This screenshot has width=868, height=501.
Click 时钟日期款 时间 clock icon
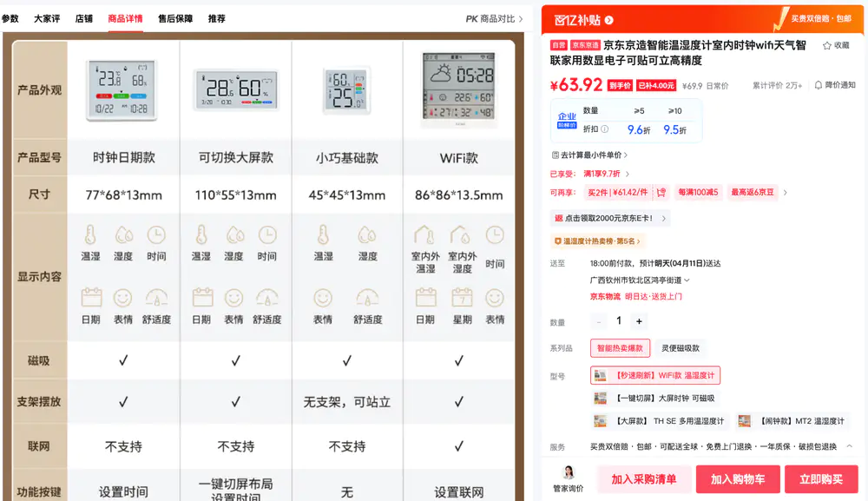pyautogui.click(x=156, y=234)
